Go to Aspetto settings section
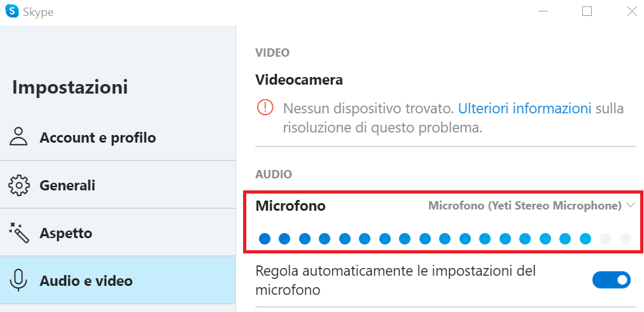 pyautogui.click(x=66, y=233)
